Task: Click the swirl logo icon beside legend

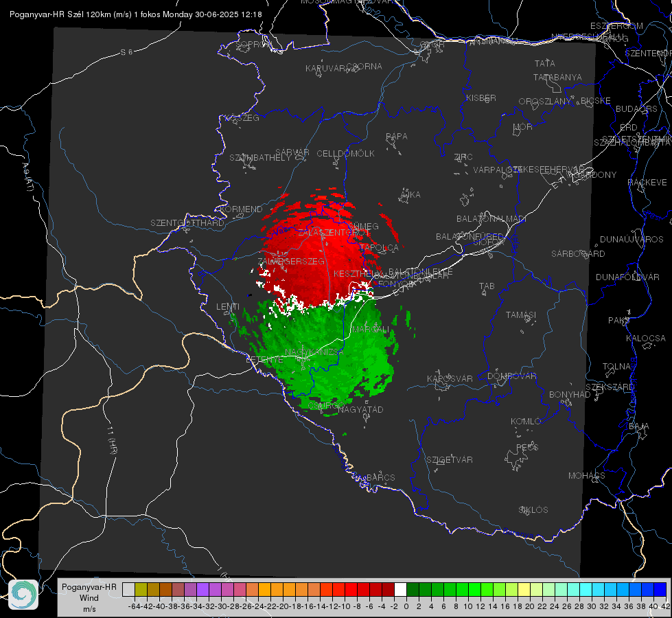Action: pos(23,595)
